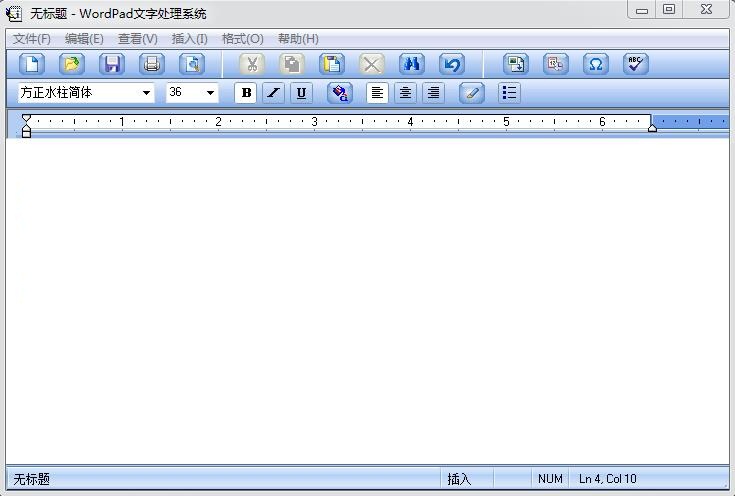Toggle bold formatting

click(x=246, y=92)
